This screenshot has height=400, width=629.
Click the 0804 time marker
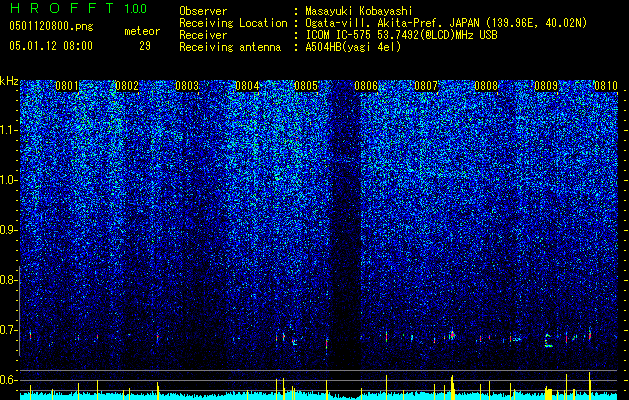pyautogui.click(x=247, y=86)
